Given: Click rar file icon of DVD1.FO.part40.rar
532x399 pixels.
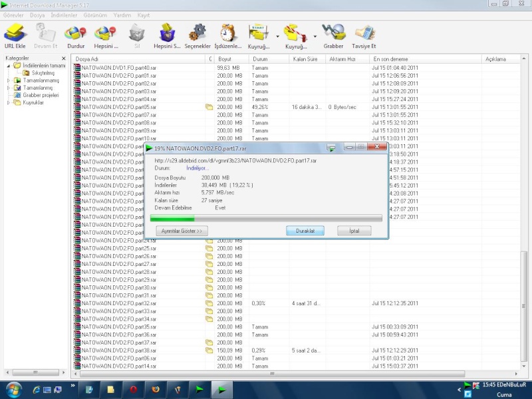Looking at the screenshot, I should 77,68.
